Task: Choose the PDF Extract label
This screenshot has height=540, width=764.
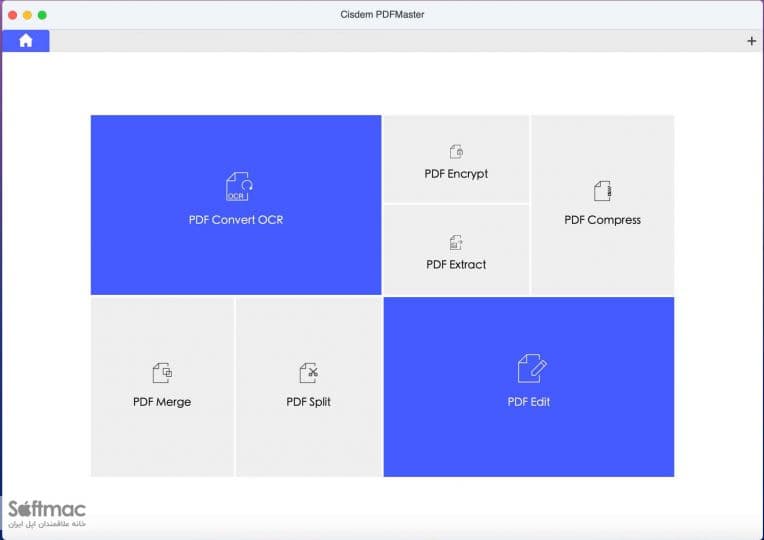Action: point(456,265)
